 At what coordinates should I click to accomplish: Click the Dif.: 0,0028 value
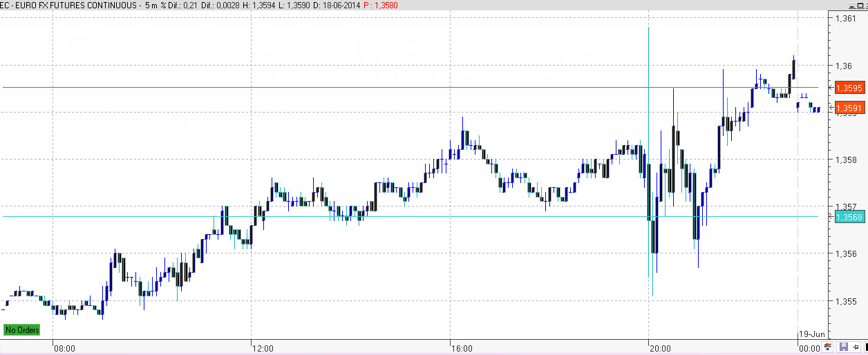[220, 6]
